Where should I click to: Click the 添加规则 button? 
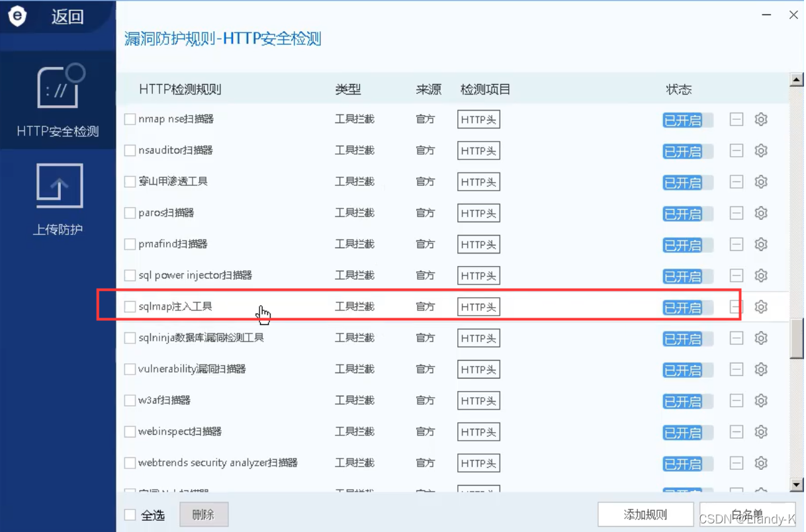click(x=645, y=515)
